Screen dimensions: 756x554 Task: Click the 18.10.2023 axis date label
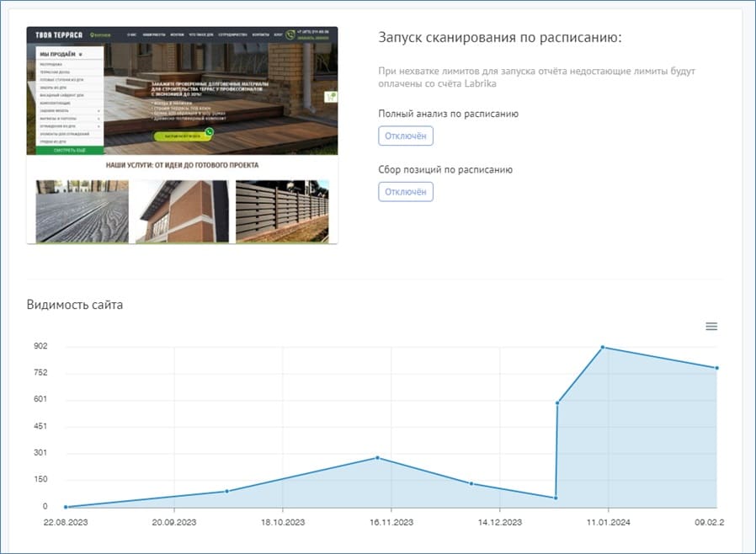click(283, 522)
